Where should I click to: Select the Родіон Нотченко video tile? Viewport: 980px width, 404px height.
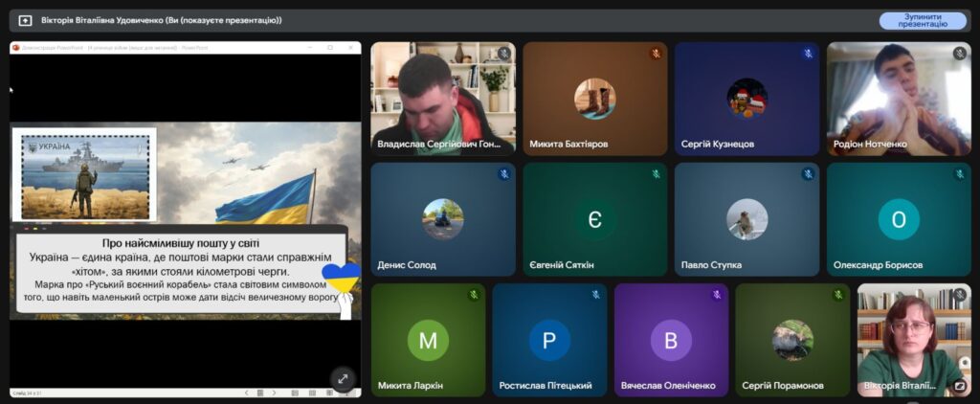898,96
